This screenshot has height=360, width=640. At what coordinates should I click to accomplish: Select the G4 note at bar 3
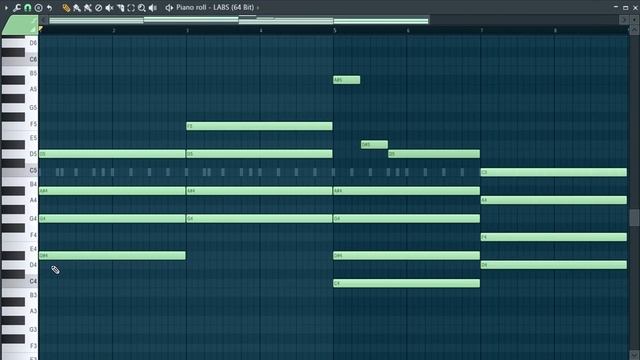pos(260,218)
